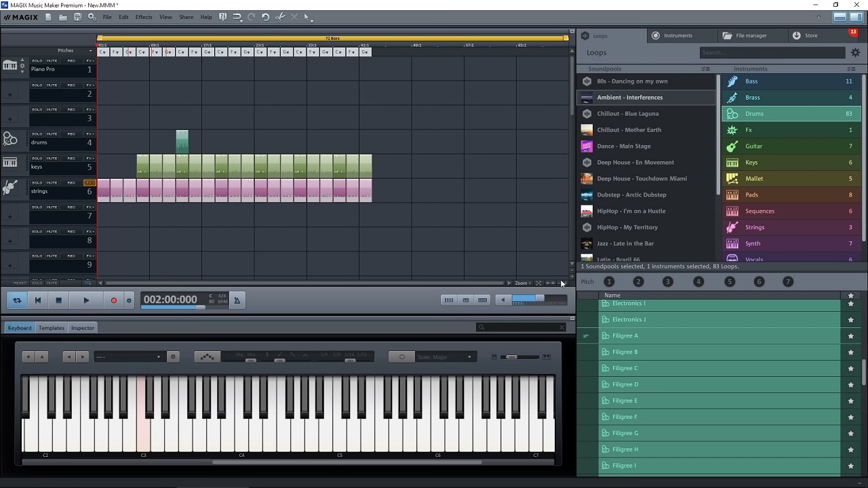868x488 pixels.
Task: Select the Guitar instrument category
Action: (753, 146)
